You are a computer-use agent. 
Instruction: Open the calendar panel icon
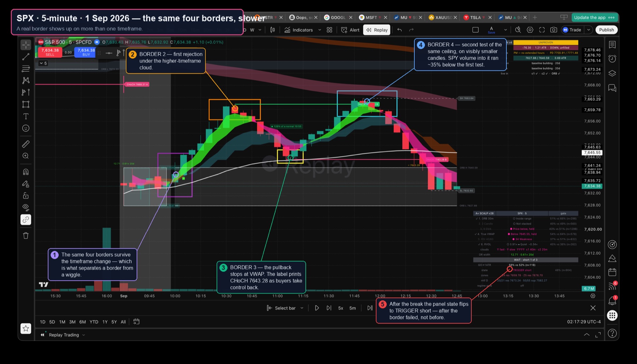(612, 272)
